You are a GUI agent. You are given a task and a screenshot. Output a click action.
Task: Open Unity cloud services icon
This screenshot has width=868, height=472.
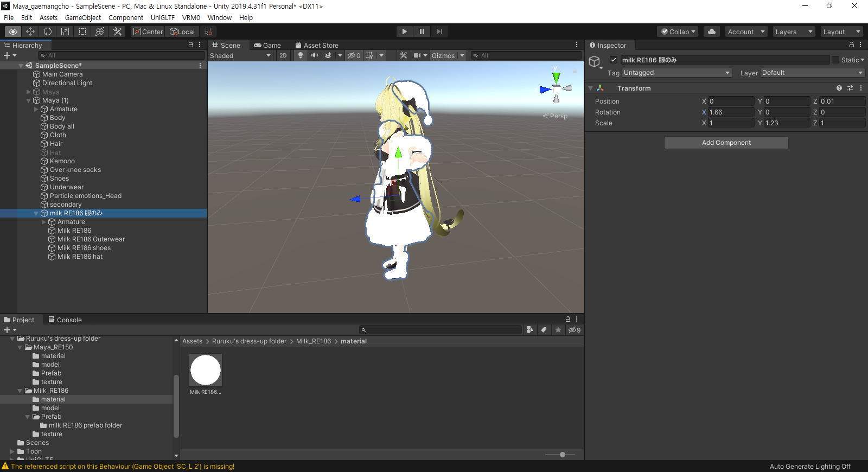point(712,31)
